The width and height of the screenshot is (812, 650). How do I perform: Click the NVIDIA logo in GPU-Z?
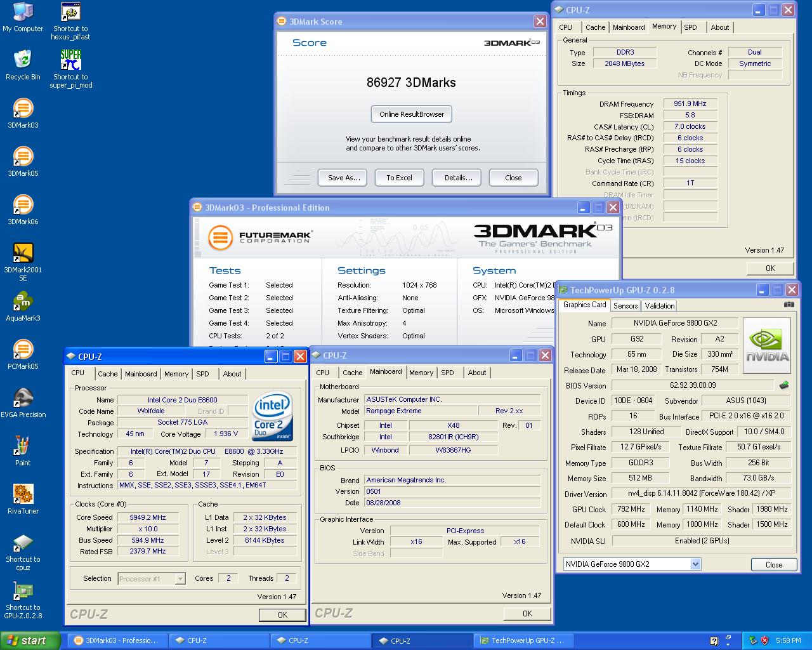pos(767,345)
